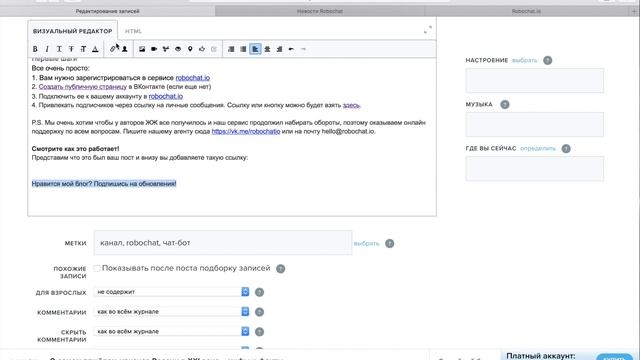This screenshot has width=640, height=360.
Task: Switch to the Новости Robochat browser tab
Action: point(320,11)
